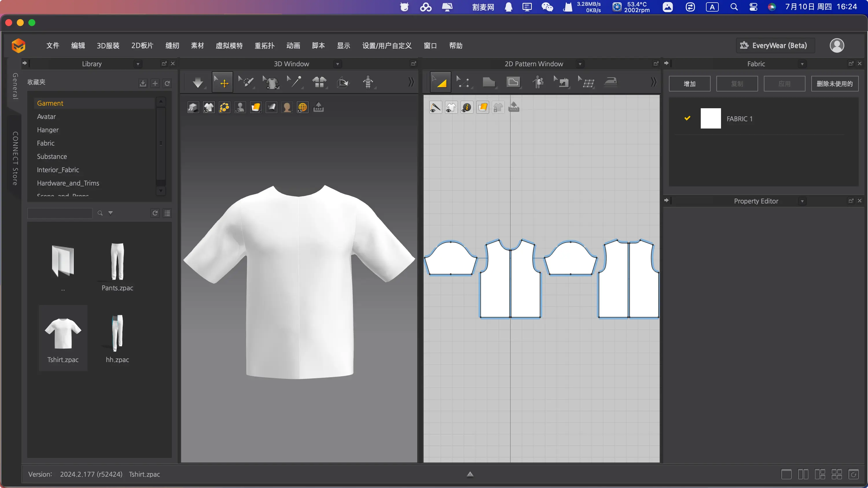Select the sewing machine tool
The height and width of the screenshot is (488, 868).
click(x=562, y=82)
